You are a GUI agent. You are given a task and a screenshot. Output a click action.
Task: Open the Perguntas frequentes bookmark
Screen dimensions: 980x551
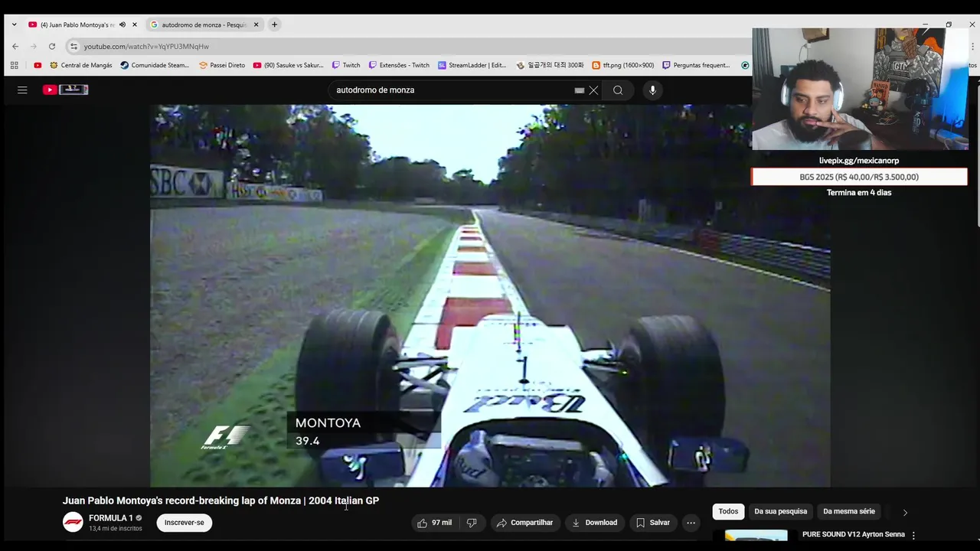696,65
